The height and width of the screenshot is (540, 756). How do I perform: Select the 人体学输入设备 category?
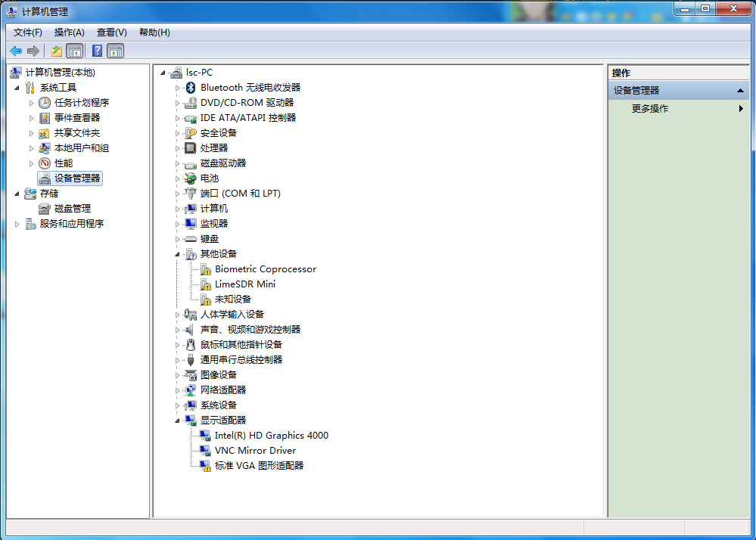point(232,315)
